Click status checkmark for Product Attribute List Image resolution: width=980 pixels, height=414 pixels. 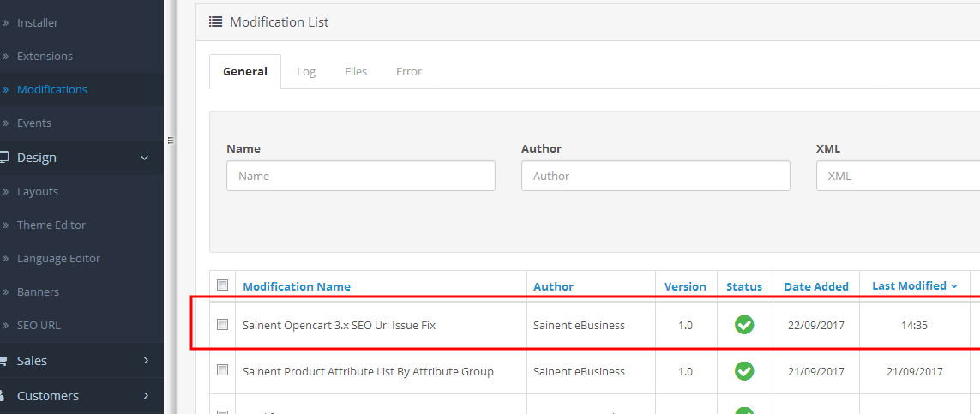744,371
